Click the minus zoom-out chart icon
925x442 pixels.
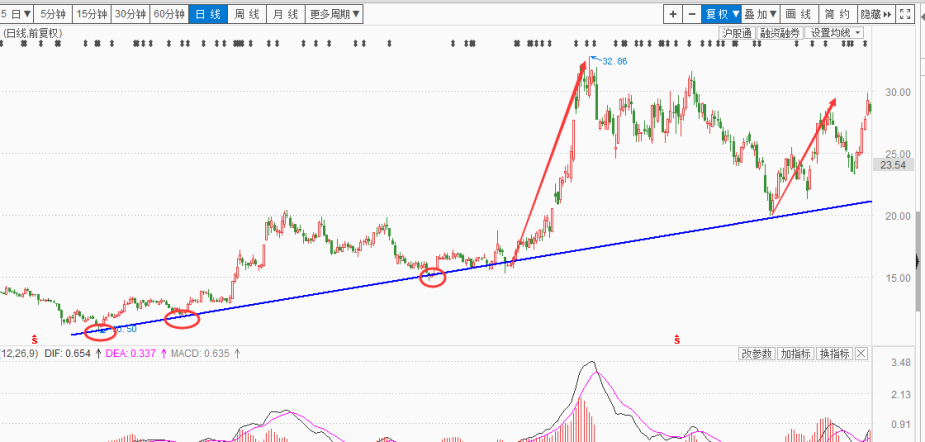(692, 14)
